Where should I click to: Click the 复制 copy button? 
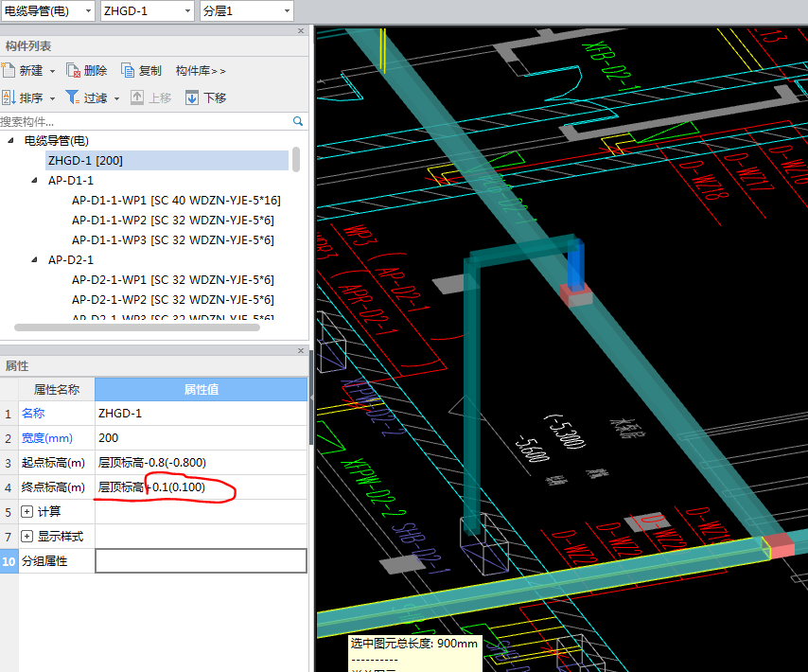141,71
